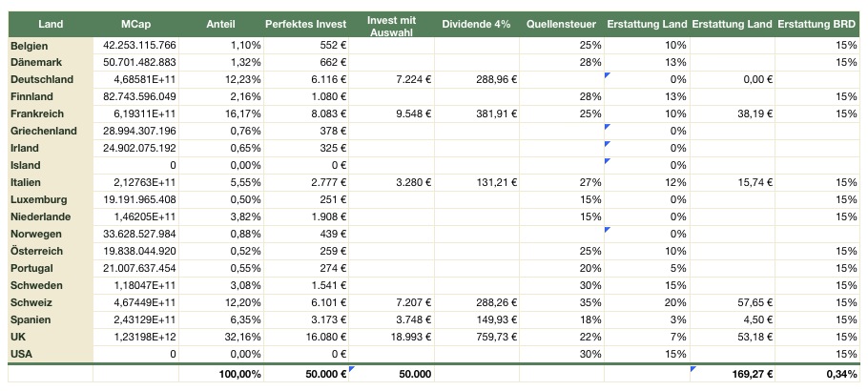Click the Quellensteuer column header

click(563, 23)
